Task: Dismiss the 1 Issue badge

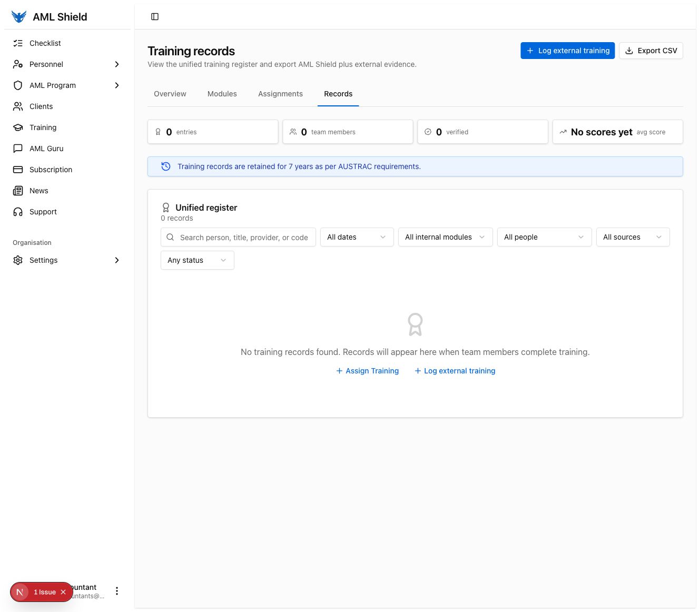Action: click(63, 592)
